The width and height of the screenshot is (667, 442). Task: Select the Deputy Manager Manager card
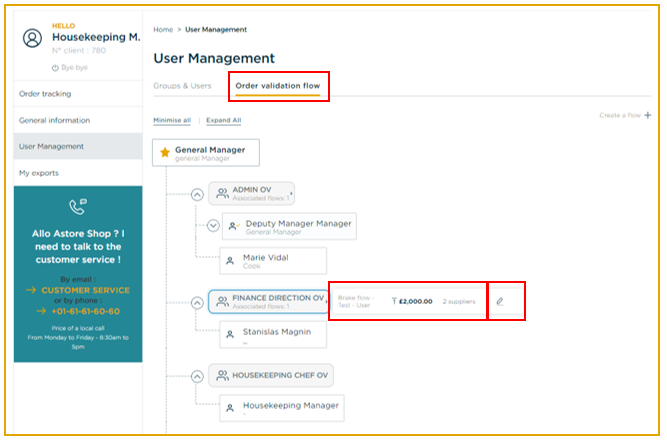[289, 226]
